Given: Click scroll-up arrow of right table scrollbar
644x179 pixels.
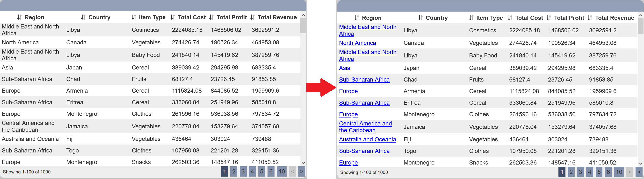Looking at the screenshot, I should pyautogui.click(x=641, y=15).
